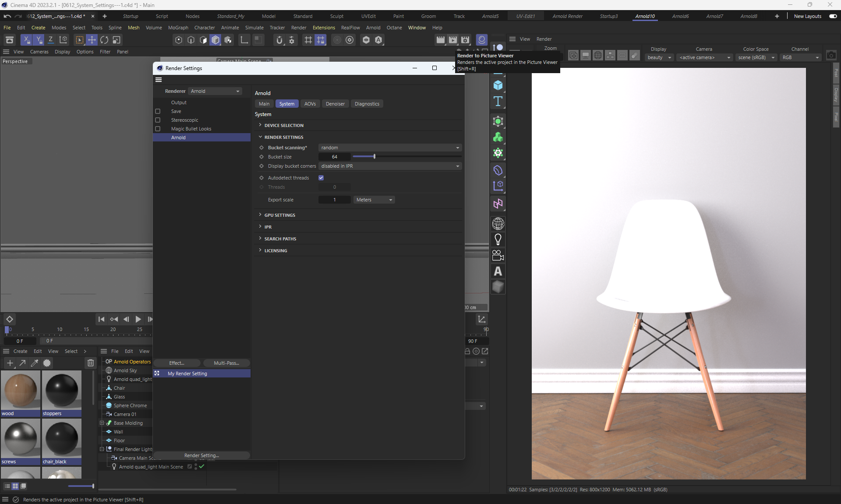841x504 pixels.
Task: Open the Renderer dropdown set to Arnold
Action: coord(215,91)
